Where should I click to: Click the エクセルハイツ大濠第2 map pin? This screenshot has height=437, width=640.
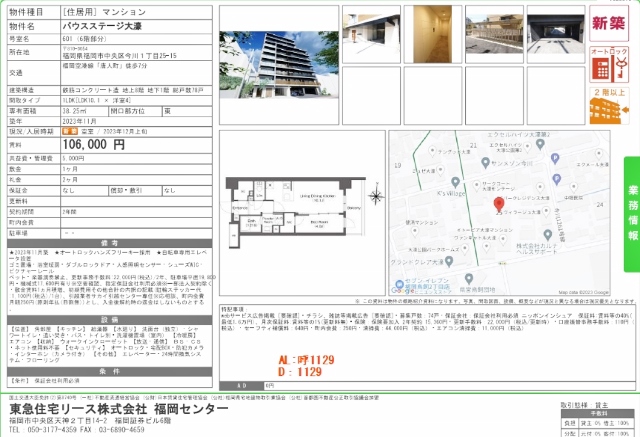coord(540,144)
